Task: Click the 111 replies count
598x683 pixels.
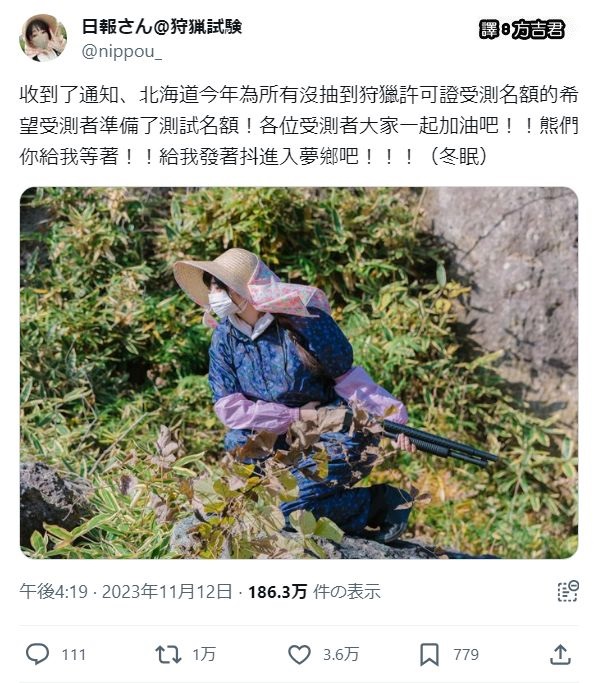Action: 74,655
